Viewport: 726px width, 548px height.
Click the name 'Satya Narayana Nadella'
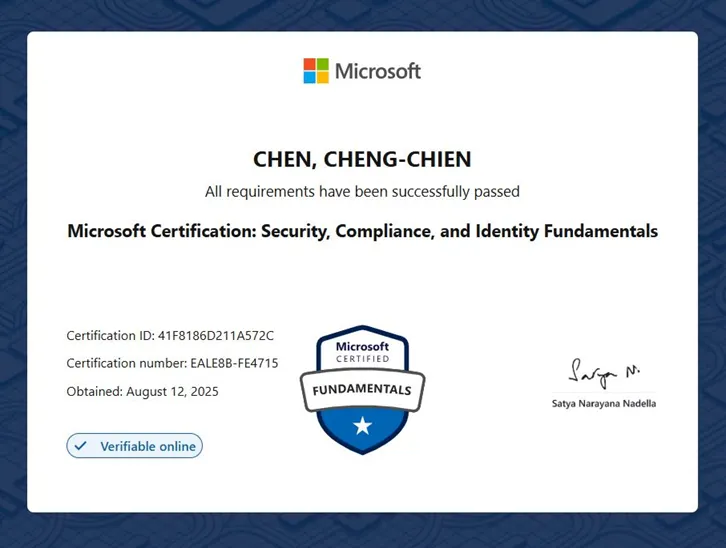coord(604,404)
